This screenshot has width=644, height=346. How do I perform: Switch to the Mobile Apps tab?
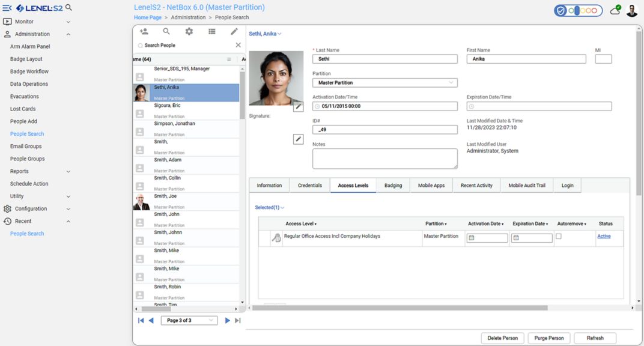(431, 186)
